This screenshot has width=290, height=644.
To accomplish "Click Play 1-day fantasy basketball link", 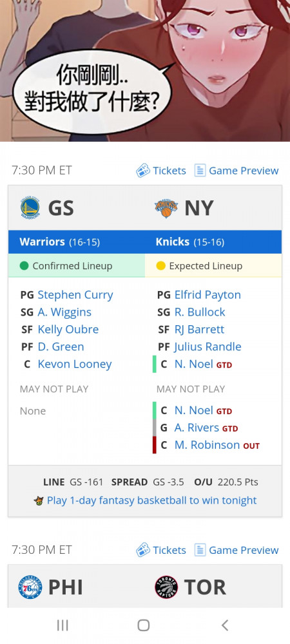I will coord(151,500).
